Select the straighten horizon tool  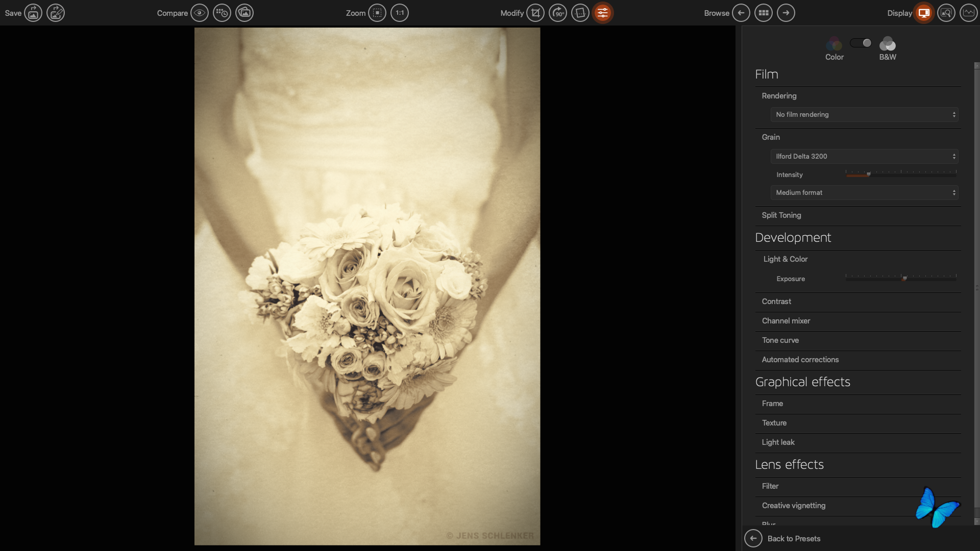[x=580, y=13]
